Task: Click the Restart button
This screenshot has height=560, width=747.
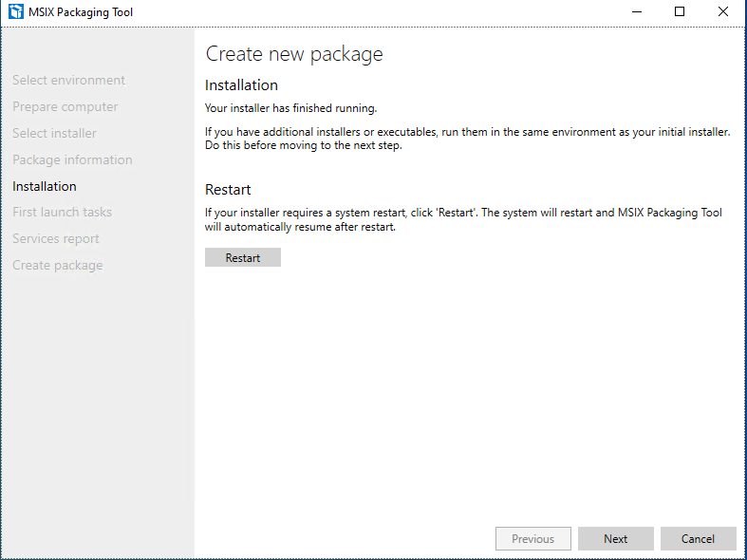Action: click(x=242, y=257)
